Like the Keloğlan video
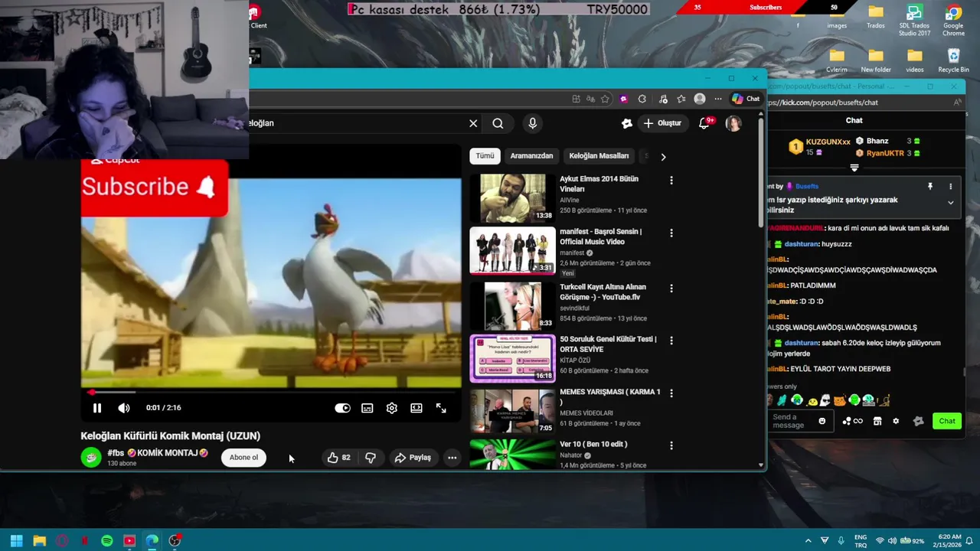 click(338, 458)
